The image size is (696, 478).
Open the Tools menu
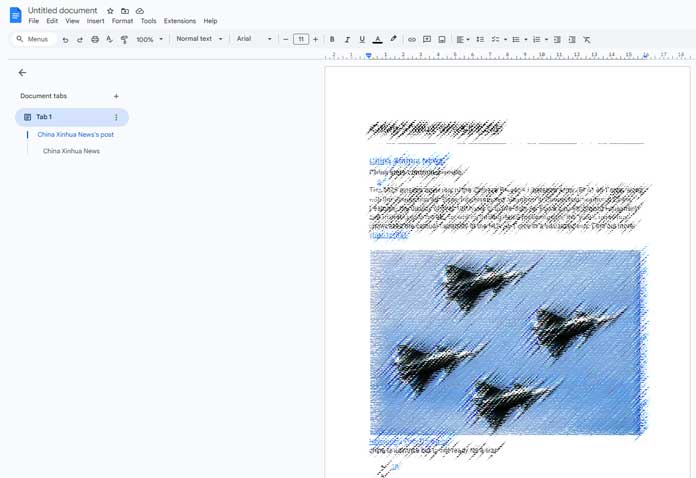coord(148,21)
